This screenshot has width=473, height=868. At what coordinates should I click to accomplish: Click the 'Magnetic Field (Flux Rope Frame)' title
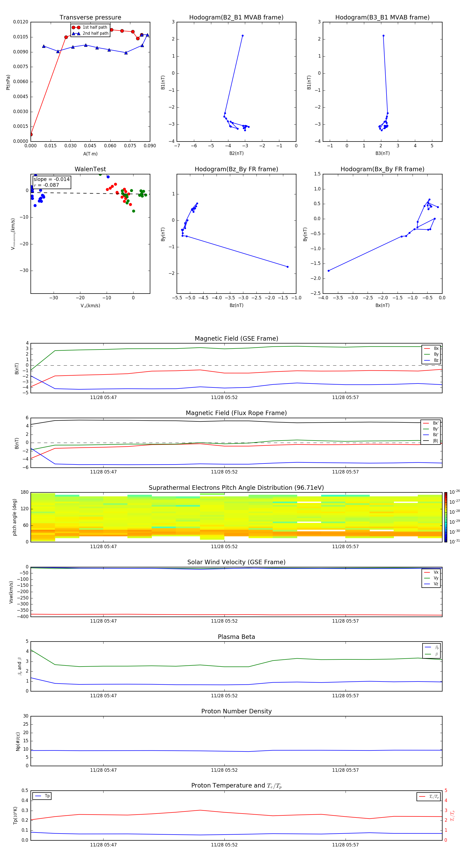tap(236, 413)
